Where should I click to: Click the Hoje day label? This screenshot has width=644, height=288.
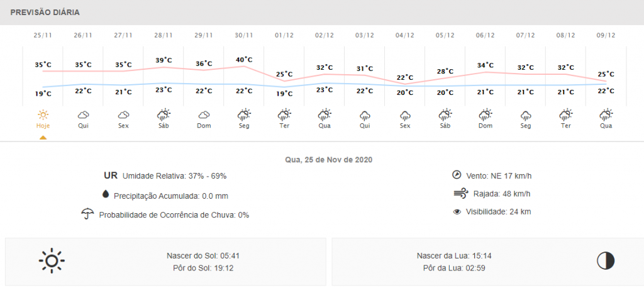pos(43,126)
